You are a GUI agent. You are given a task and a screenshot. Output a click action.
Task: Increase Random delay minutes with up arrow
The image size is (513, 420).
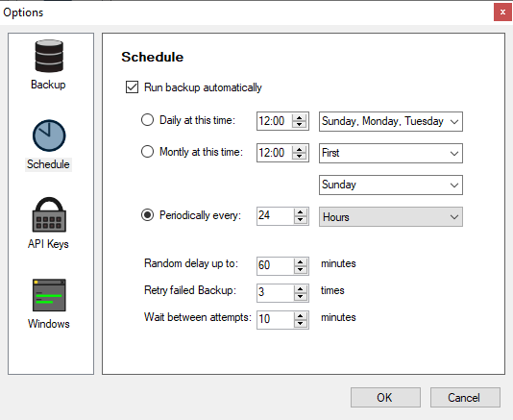300,261
